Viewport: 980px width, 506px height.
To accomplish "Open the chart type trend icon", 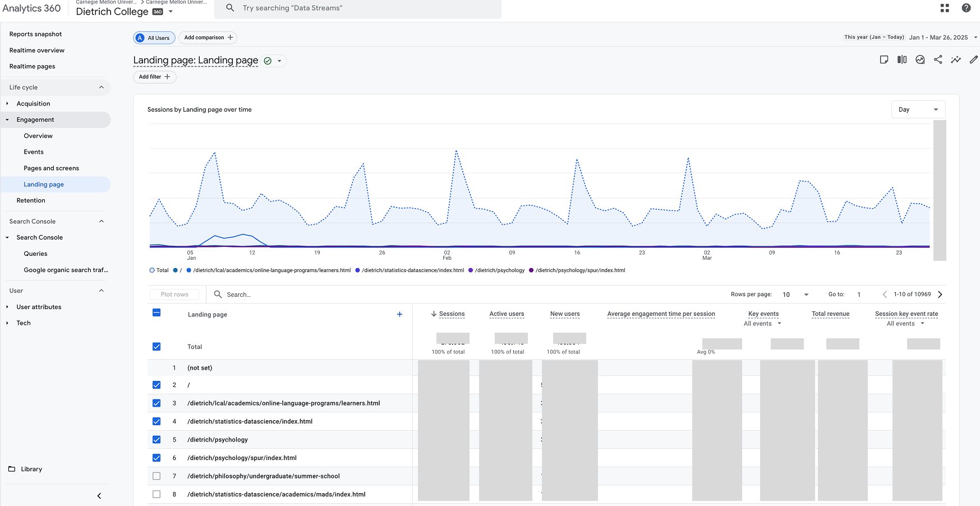I will (920, 59).
